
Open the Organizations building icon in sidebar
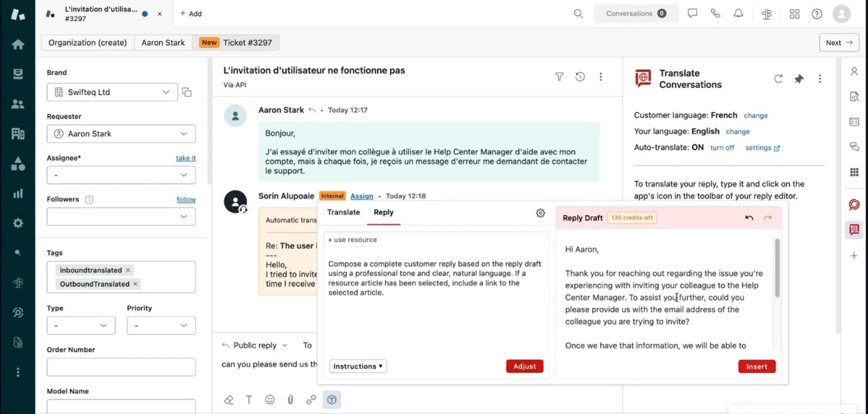18,134
